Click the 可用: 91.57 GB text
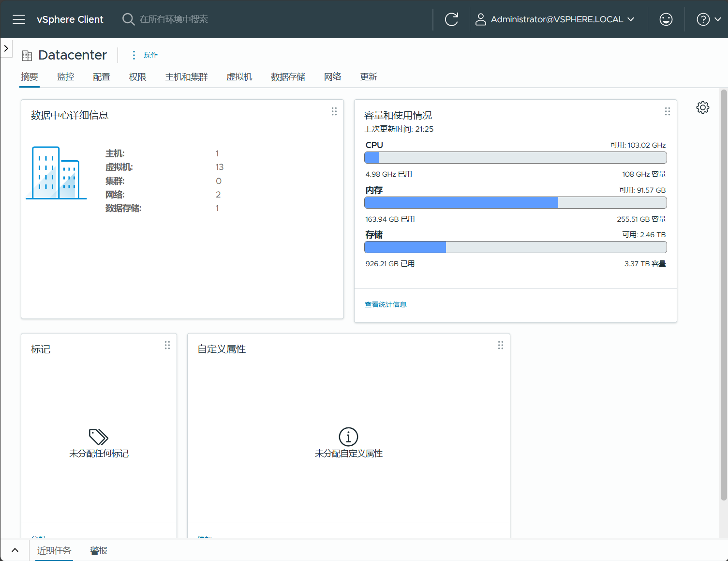The image size is (728, 561). point(642,190)
